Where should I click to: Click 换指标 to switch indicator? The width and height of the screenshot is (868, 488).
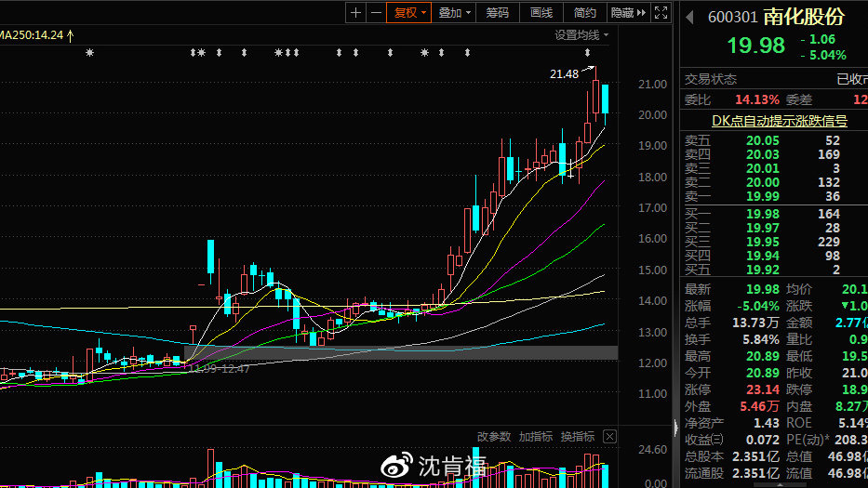pyautogui.click(x=578, y=436)
